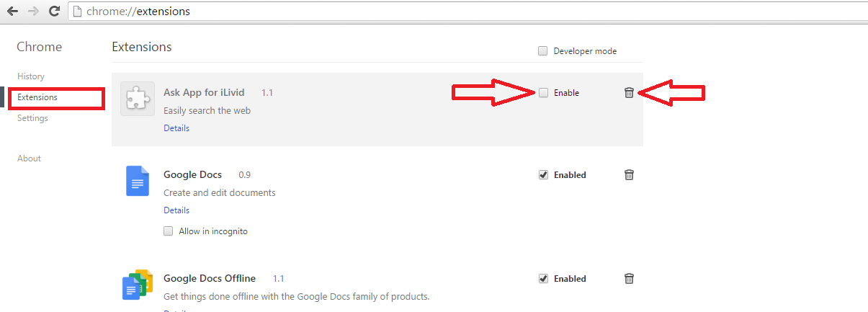Disable Google Docs Offline via Enabled checkbox
868x312 pixels.
[x=544, y=278]
